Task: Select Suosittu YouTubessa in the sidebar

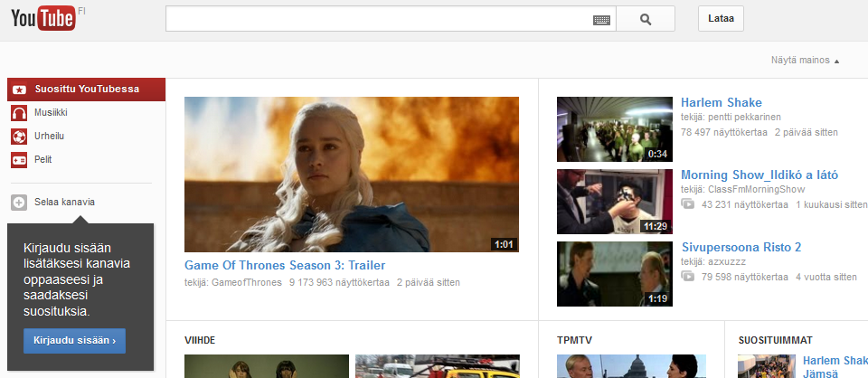Action: [x=87, y=90]
